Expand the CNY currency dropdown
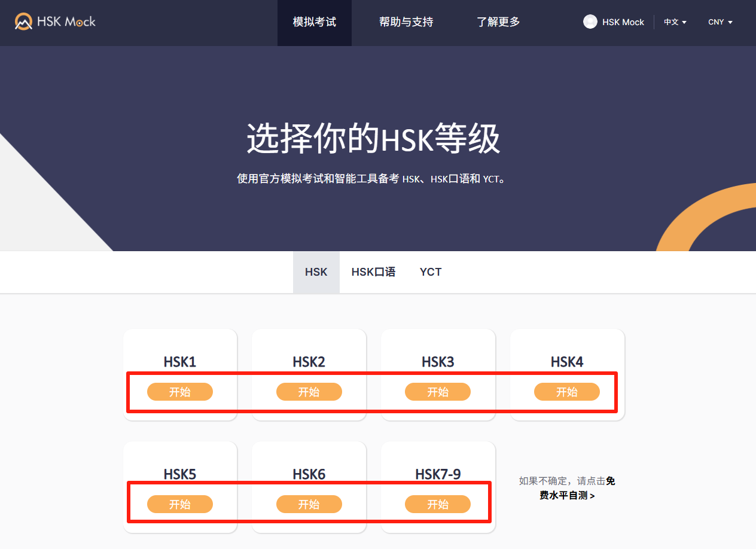 coord(720,22)
